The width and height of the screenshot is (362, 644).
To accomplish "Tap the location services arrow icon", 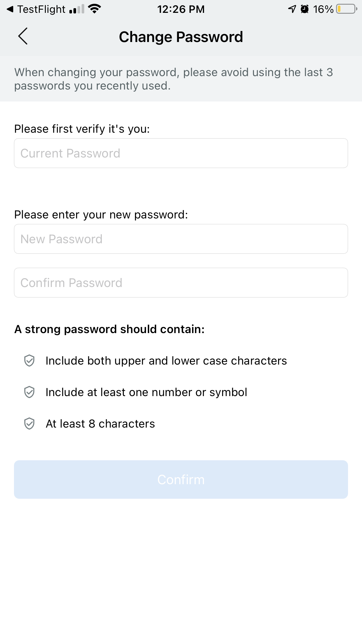I will pyautogui.click(x=292, y=9).
